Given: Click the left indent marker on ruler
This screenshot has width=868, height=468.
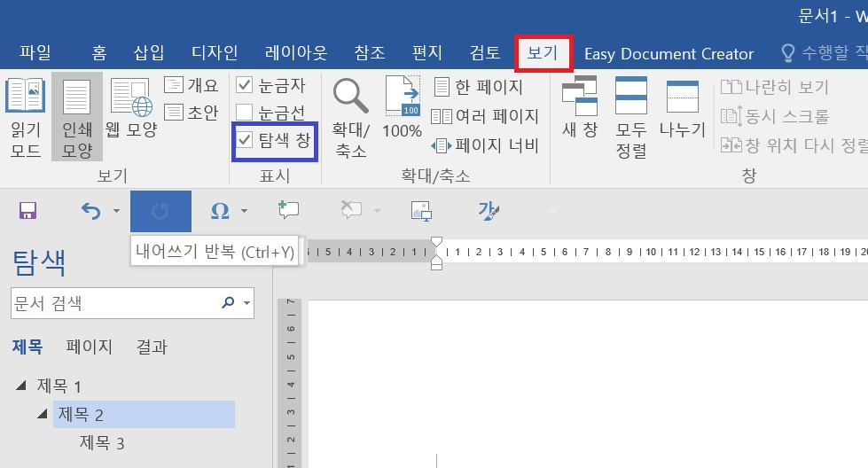Looking at the screenshot, I should (437, 266).
